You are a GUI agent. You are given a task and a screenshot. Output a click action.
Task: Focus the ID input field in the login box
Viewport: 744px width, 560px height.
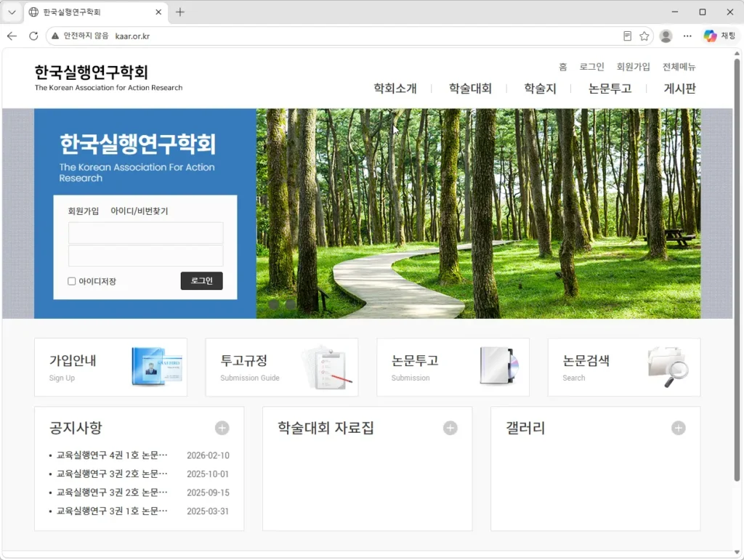(x=145, y=233)
